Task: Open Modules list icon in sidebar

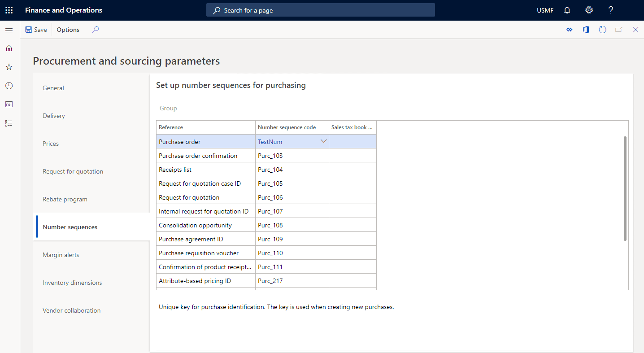Action: (9, 123)
